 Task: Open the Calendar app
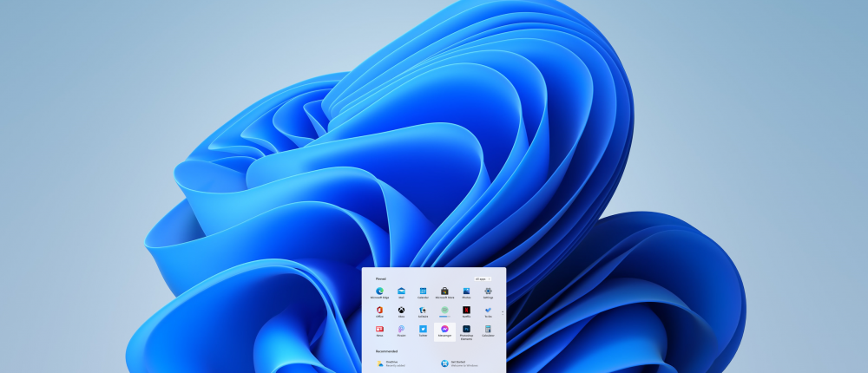(x=423, y=292)
